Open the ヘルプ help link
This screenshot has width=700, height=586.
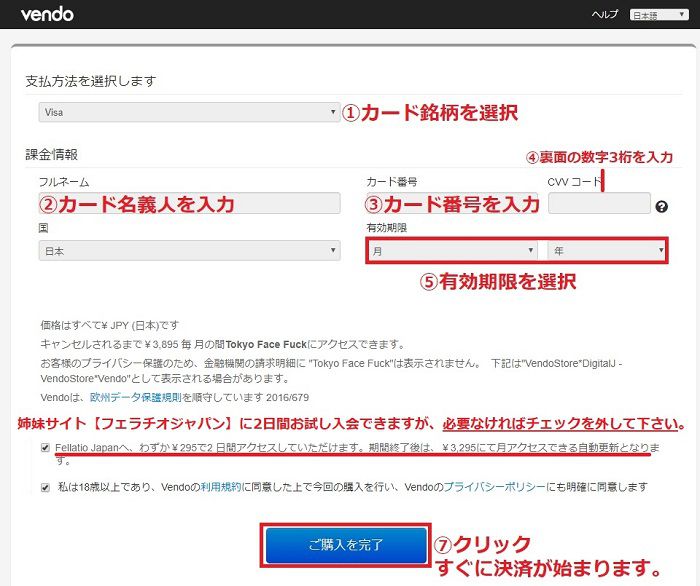605,14
